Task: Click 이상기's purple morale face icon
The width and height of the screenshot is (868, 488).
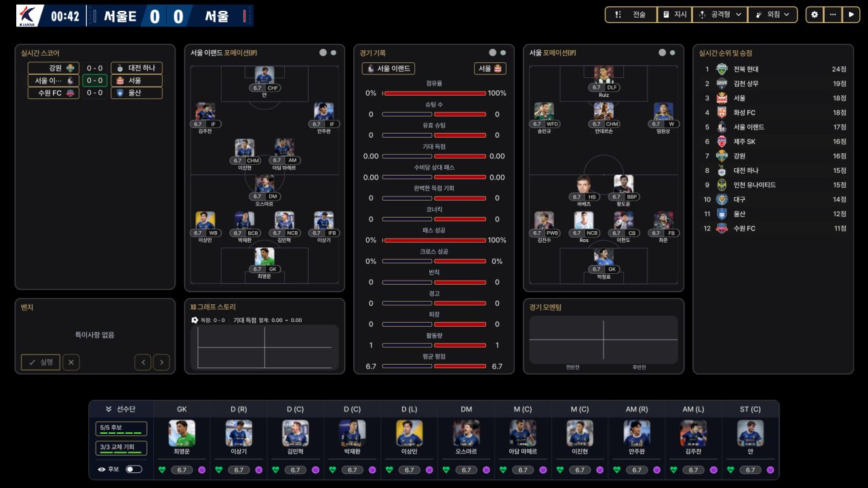Action: 258,470
